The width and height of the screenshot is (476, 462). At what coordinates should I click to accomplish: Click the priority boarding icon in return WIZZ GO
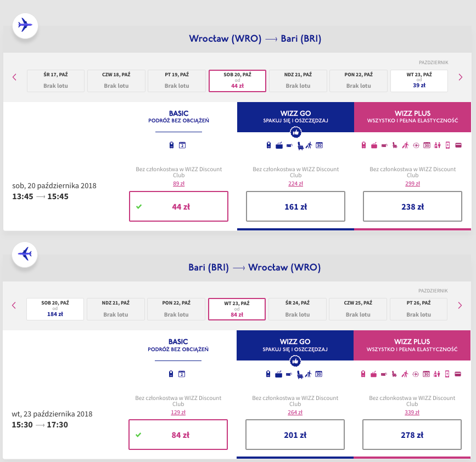coord(308,374)
